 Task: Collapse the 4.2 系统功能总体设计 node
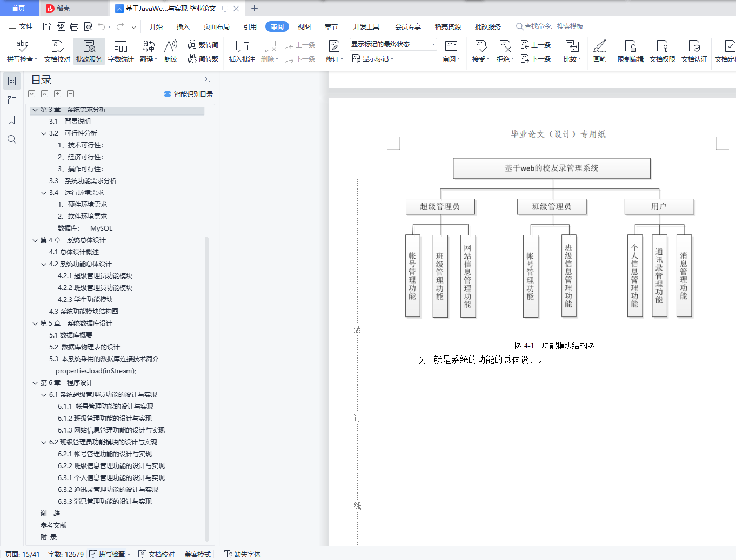(44, 264)
